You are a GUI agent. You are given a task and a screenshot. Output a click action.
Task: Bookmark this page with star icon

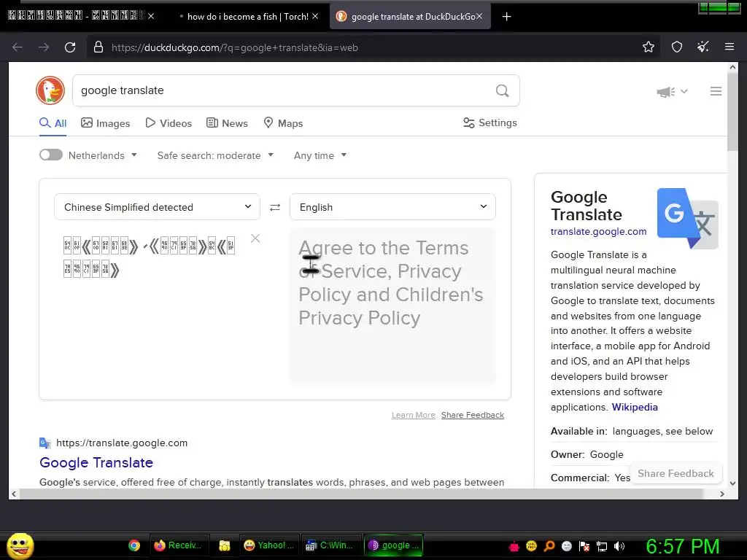[648, 47]
